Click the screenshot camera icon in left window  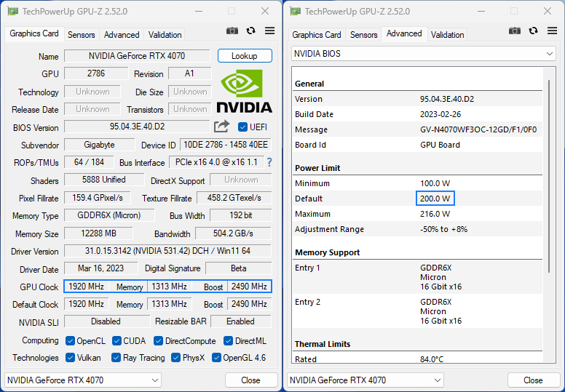point(232,31)
